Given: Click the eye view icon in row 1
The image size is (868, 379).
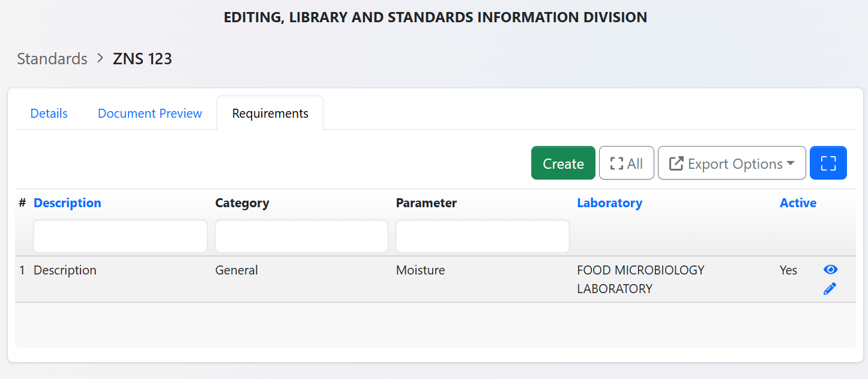Looking at the screenshot, I should pyautogui.click(x=830, y=270).
